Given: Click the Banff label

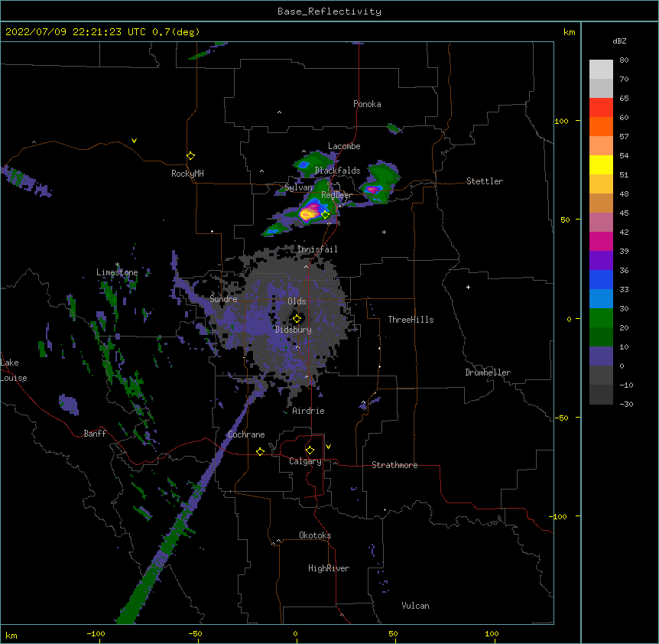Looking at the screenshot, I should (95, 434).
